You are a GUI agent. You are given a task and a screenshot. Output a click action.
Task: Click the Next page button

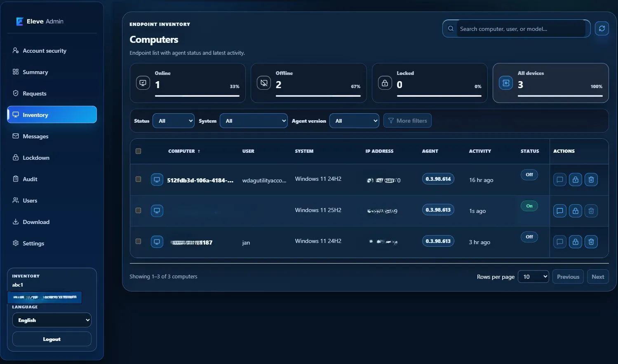pyautogui.click(x=597, y=277)
